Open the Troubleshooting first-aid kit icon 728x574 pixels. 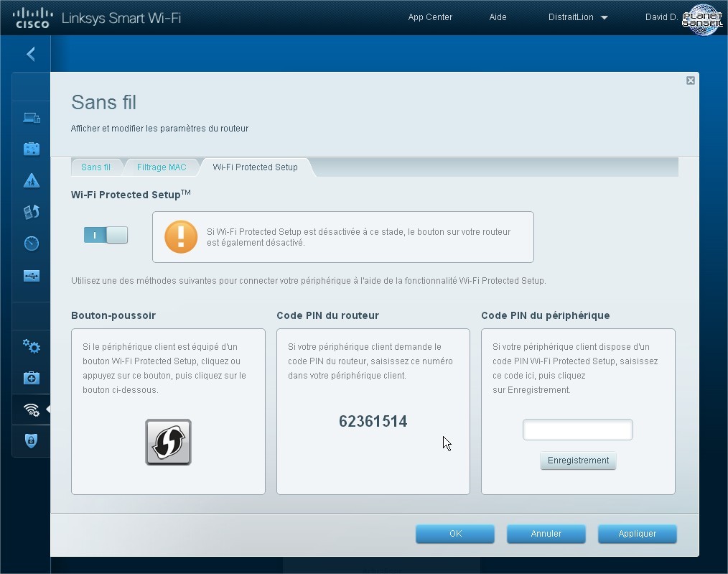[x=31, y=378]
